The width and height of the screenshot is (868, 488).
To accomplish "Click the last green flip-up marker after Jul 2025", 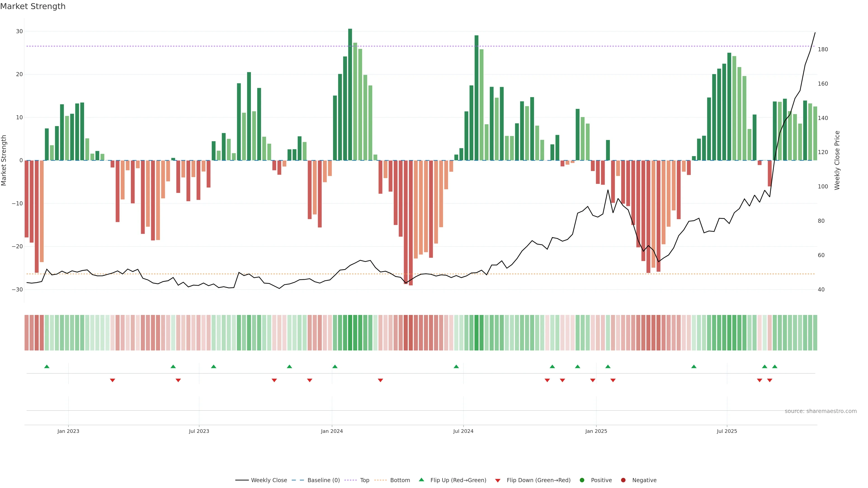I will coord(775,366).
